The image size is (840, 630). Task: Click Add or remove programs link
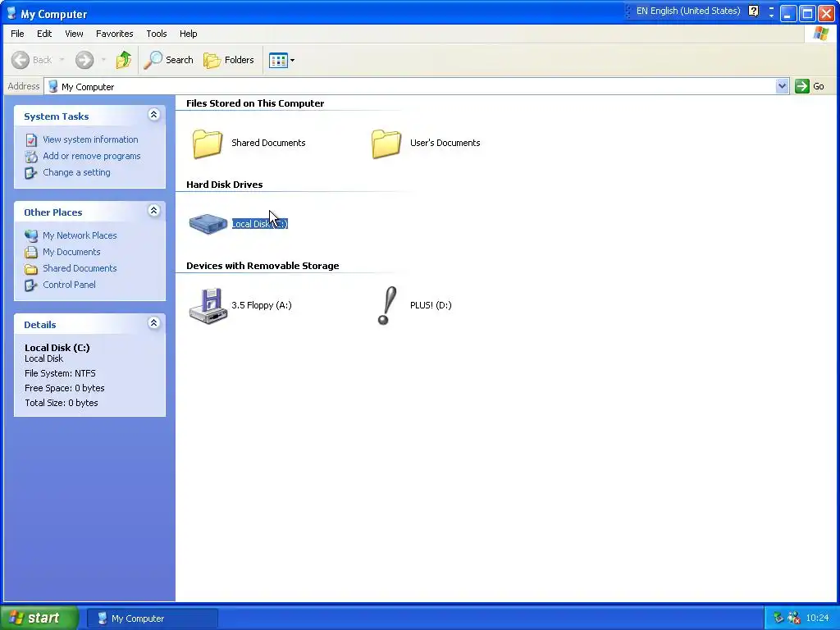[92, 156]
